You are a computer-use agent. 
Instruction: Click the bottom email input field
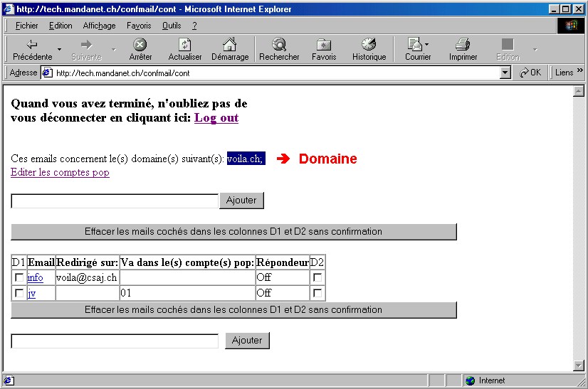click(x=115, y=341)
